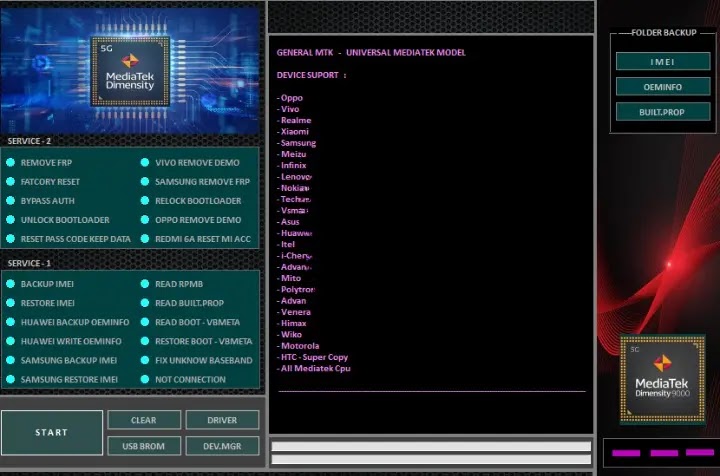Click the USB BROM button

(144, 446)
